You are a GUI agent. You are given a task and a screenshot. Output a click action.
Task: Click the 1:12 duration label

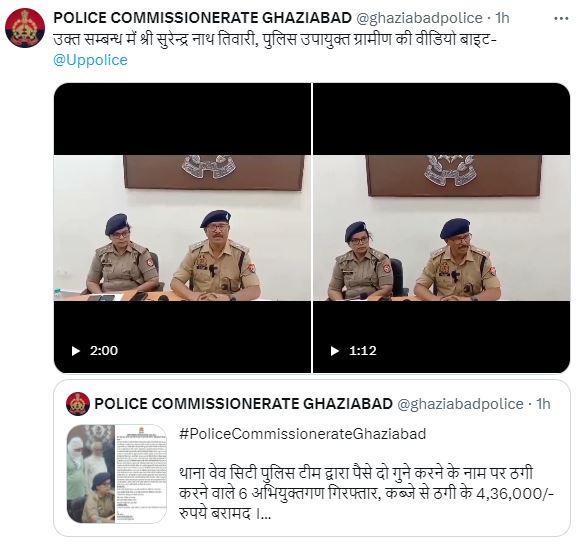(363, 350)
